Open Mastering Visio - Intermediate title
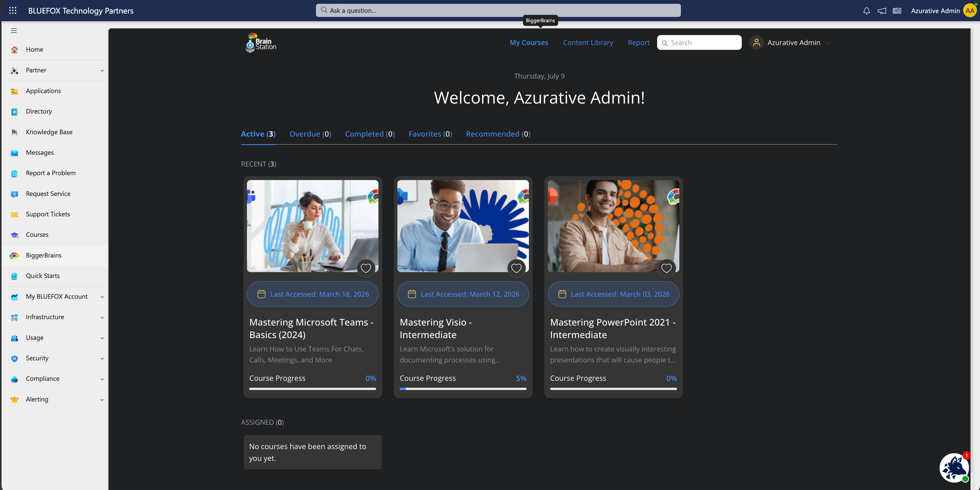Viewport: 980px width, 490px height. [435, 328]
